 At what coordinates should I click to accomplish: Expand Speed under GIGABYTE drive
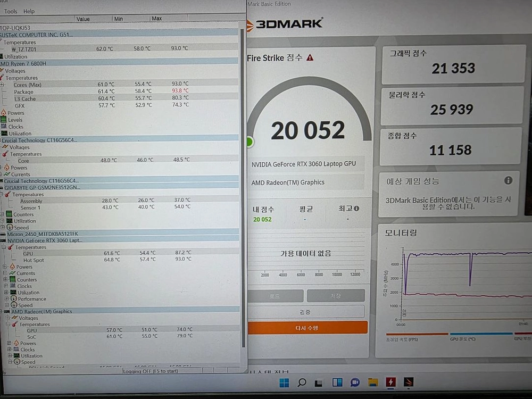(x=3, y=227)
